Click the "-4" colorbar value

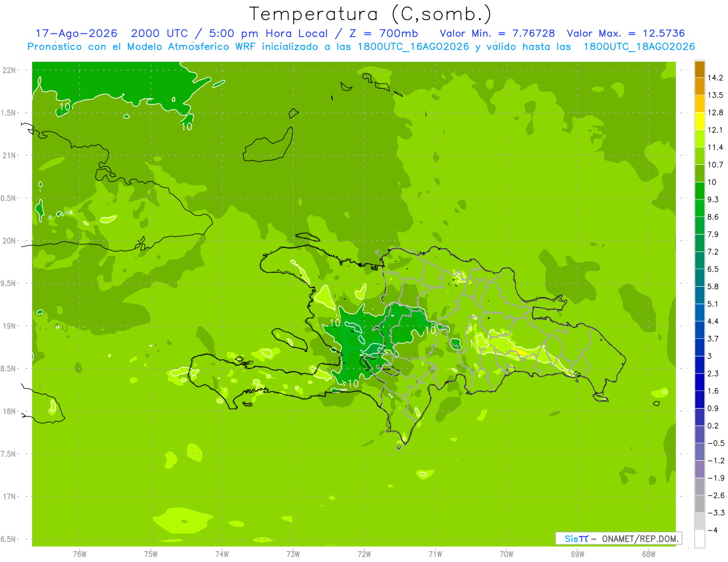click(x=712, y=530)
